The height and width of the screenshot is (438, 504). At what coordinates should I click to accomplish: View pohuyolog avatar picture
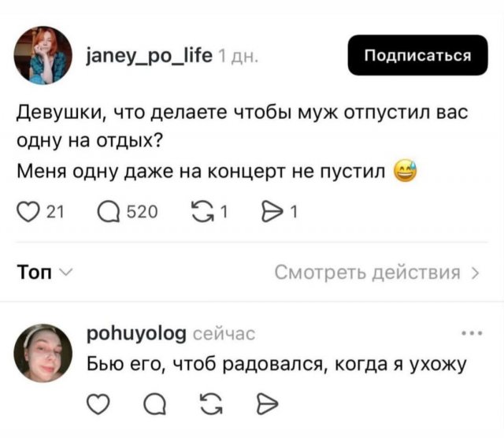pyautogui.click(x=43, y=353)
